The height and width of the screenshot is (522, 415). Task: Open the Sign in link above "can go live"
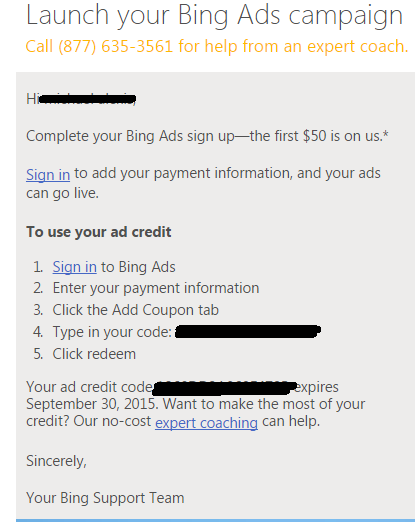coord(48,174)
